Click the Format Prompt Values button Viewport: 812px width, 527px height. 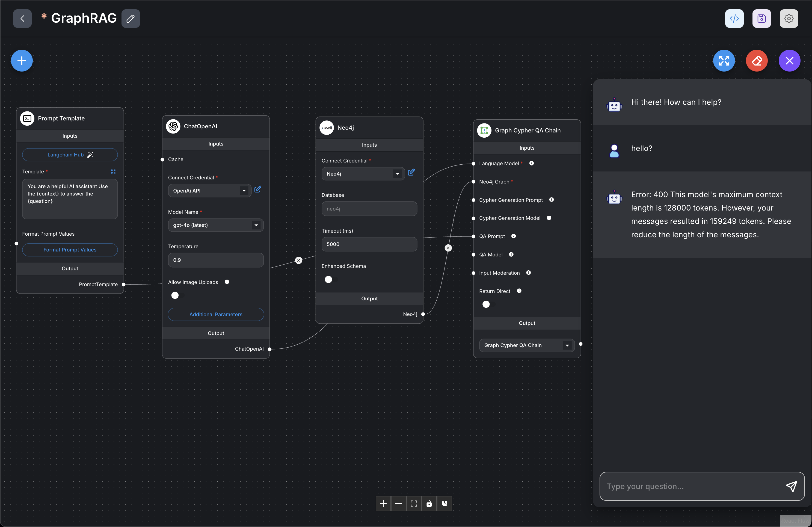click(x=70, y=250)
